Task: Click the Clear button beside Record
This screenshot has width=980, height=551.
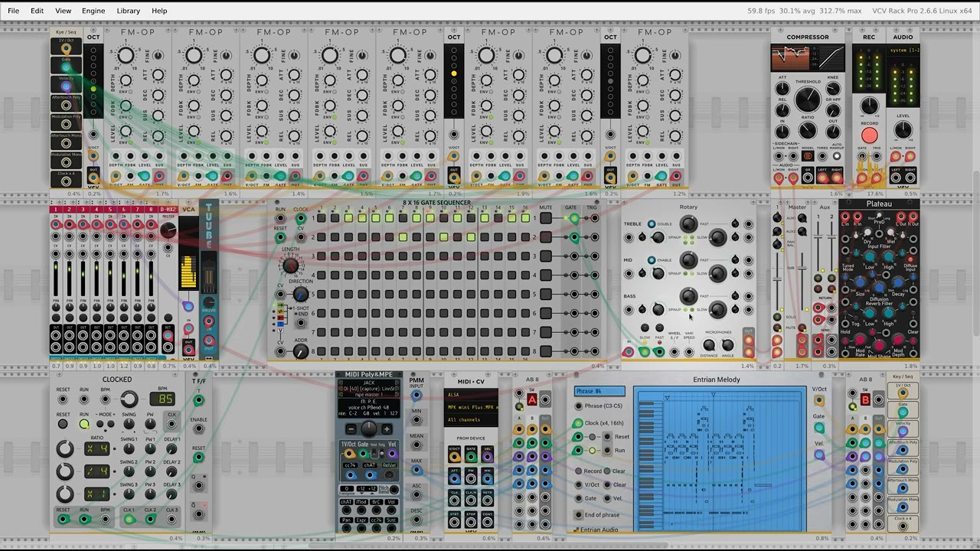Action: pos(608,471)
